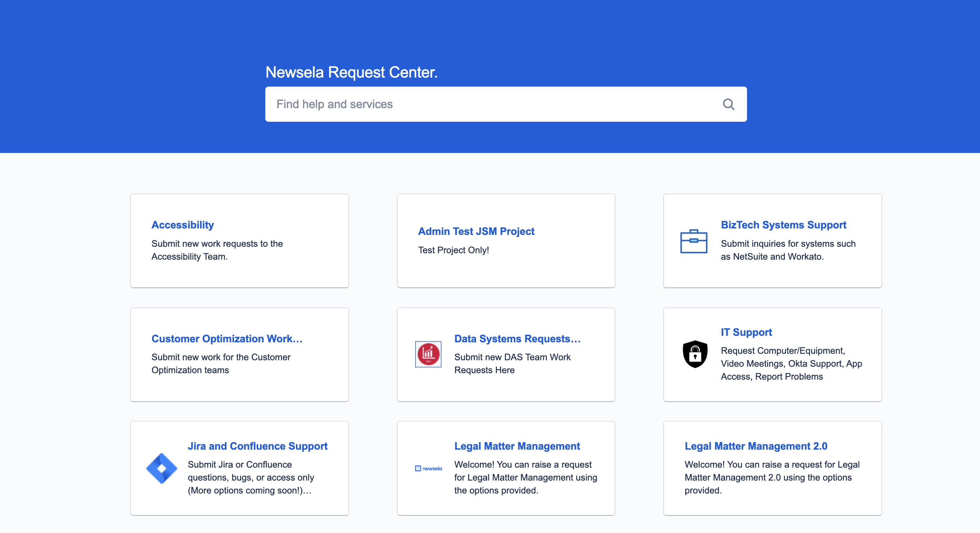Focus the Find help and services field
This screenshot has width=980, height=533.
[x=495, y=104]
